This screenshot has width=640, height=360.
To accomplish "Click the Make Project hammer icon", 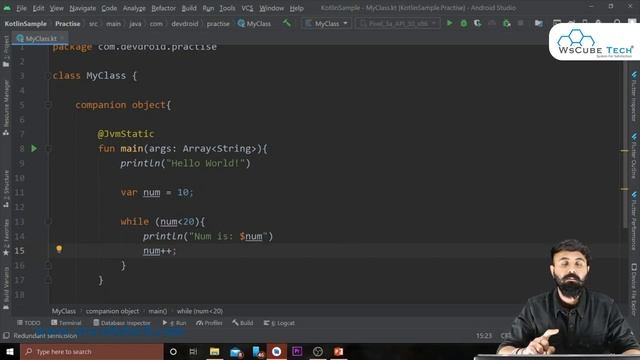I will [287, 23].
